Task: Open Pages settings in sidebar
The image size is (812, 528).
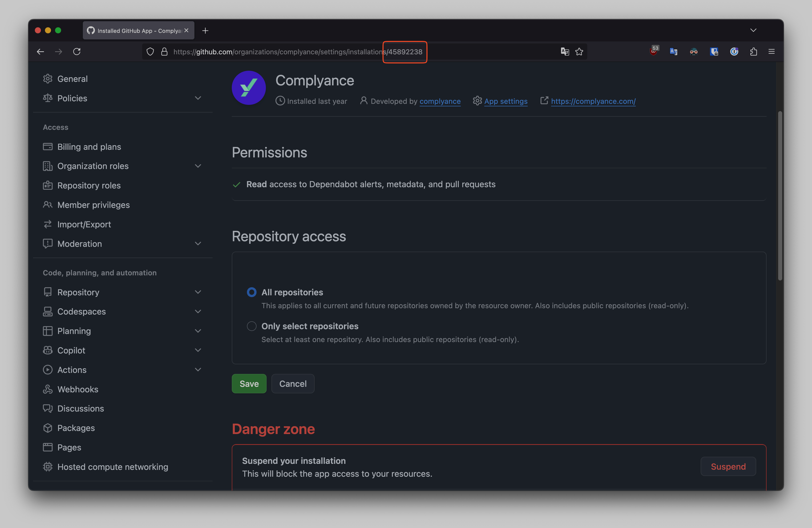Action: 69,447
